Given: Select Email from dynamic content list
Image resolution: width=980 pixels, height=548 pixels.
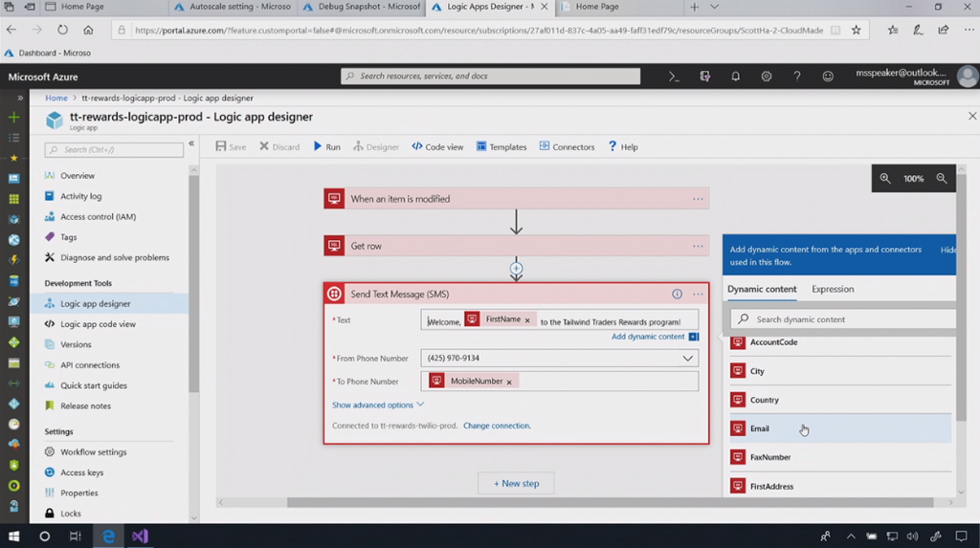Looking at the screenshot, I should click(760, 428).
